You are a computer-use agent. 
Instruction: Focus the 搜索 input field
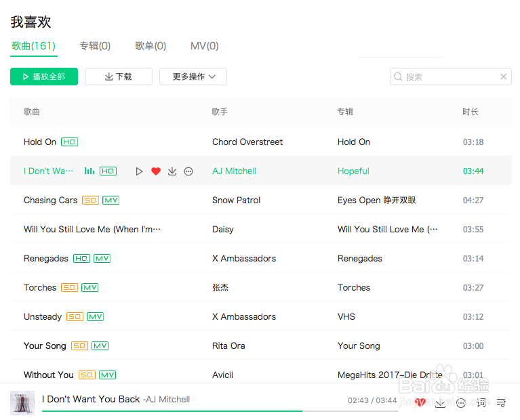(x=450, y=77)
